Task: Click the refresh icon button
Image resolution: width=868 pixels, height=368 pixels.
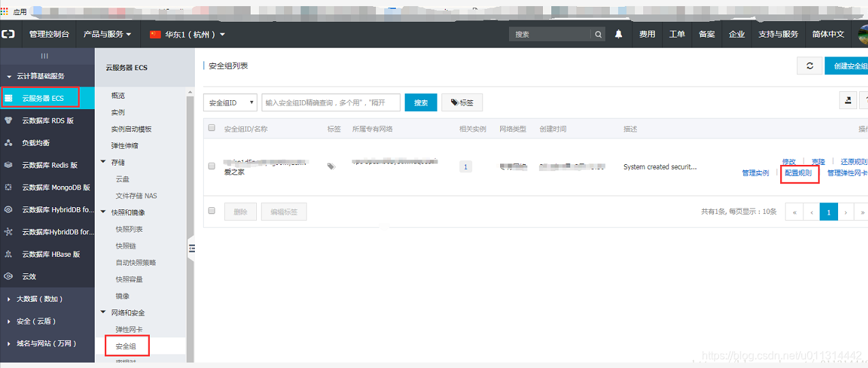Action: click(x=809, y=66)
